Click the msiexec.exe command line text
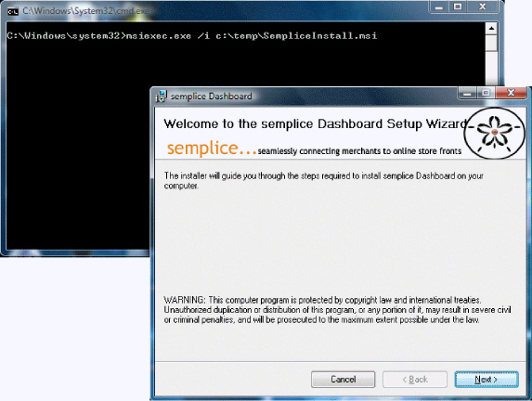 click(x=252, y=35)
